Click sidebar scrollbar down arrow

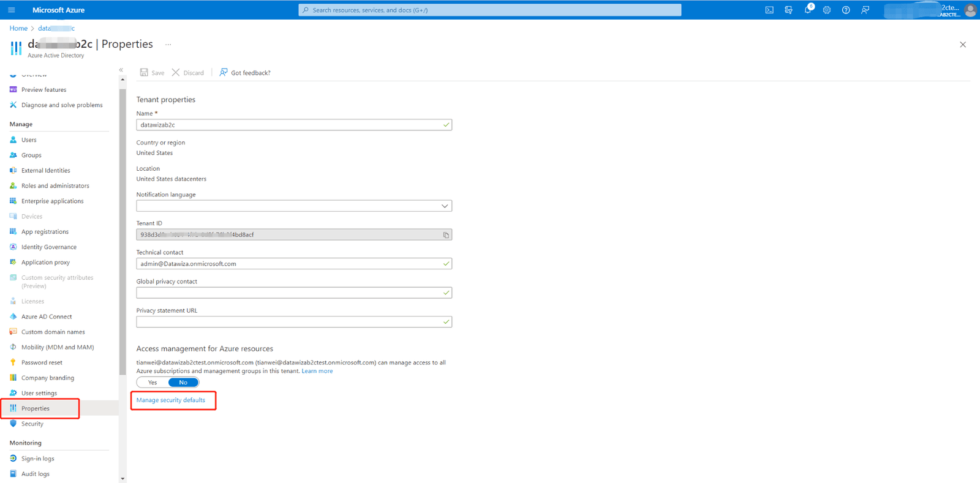click(123, 479)
